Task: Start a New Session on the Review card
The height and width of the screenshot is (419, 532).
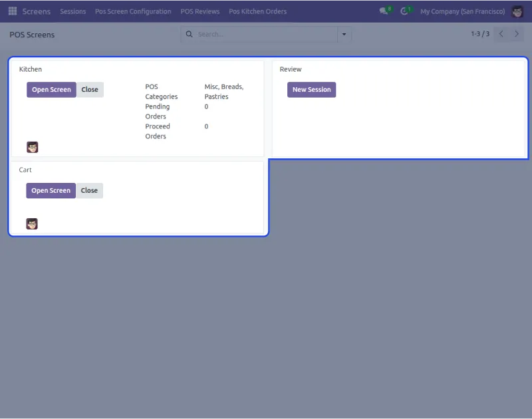Action: tap(311, 89)
